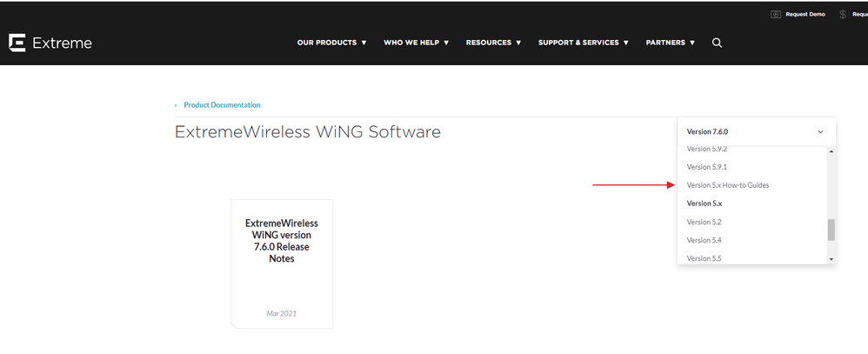The height and width of the screenshot is (354, 868).
Task: Open the Support & Services menu
Action: pos(584,43)
